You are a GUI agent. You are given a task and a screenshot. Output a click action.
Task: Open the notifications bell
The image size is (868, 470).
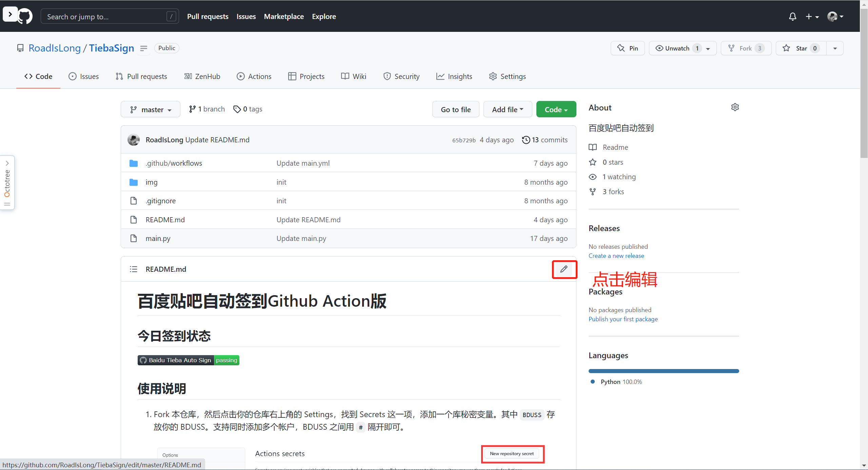(793, 16)
